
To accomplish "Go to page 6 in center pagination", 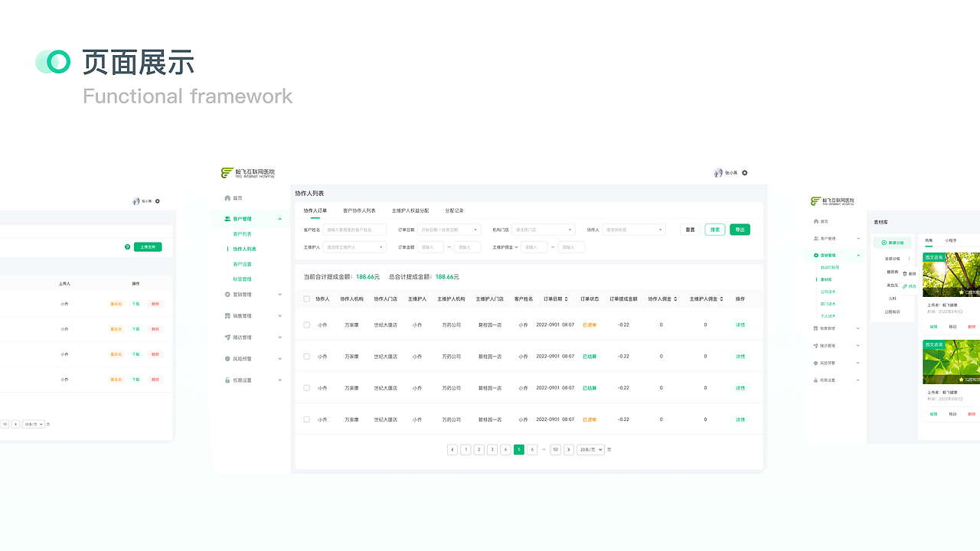I will (x=532, y=450).
